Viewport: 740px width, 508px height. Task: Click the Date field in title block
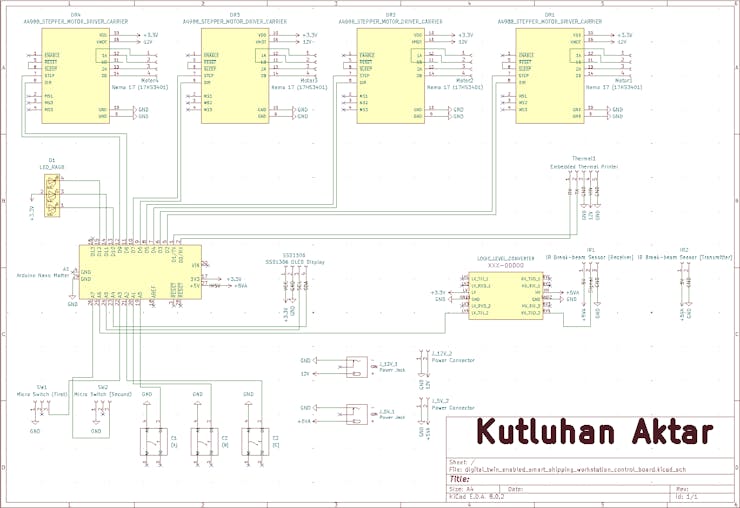coord(516,490)
